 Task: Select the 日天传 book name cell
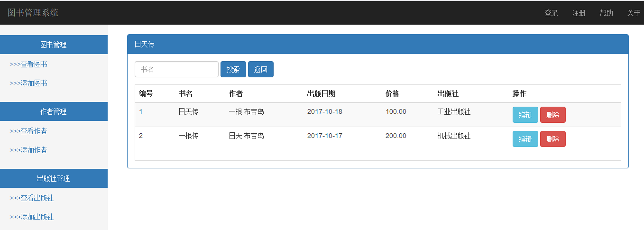pyautogui.click(x=189, y=112)
